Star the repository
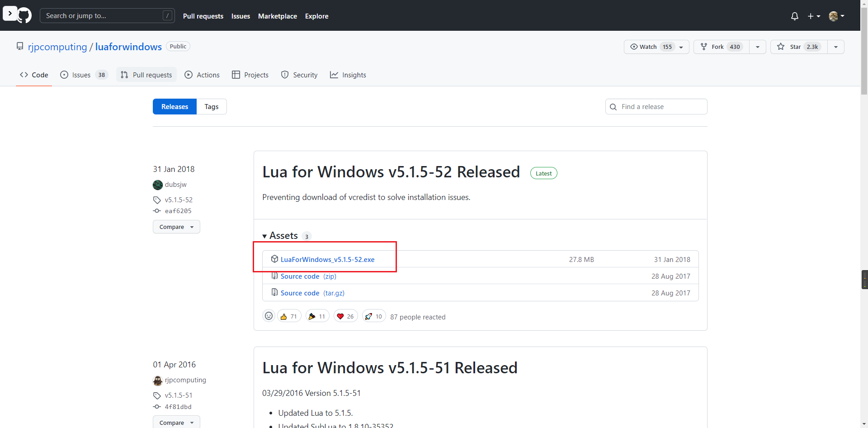Viewport: 868px width, 428px height. coord(799,47)
